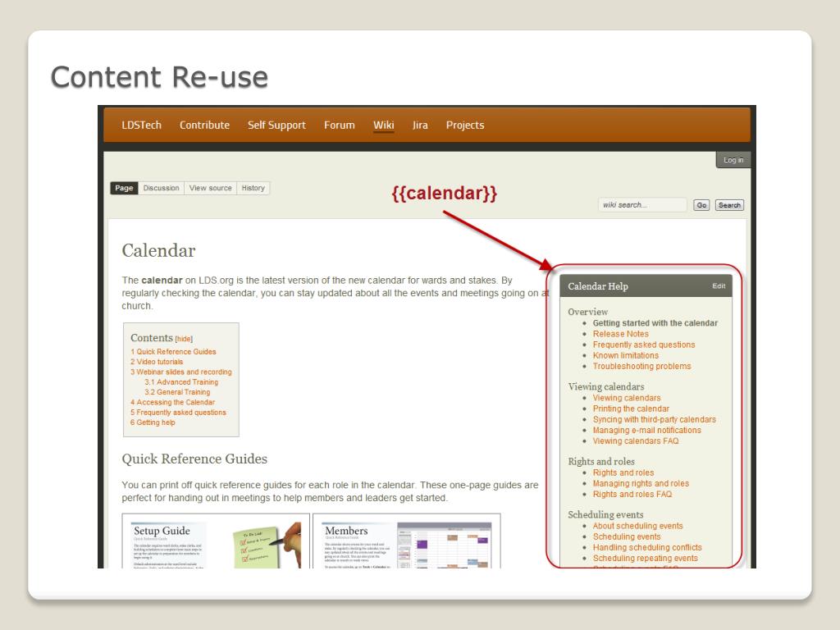Open the View source tab
The height and width of the screenshot is (630, 840).
[211, 188]
